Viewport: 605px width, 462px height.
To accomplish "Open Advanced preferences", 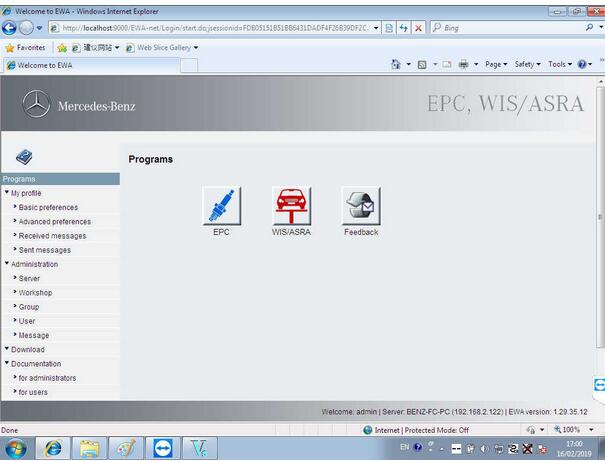I will (x=55, y=222).
